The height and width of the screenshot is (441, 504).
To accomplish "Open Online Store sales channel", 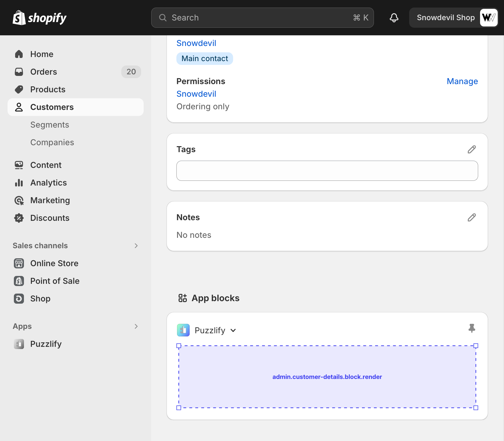I will [x=54, y=263].
